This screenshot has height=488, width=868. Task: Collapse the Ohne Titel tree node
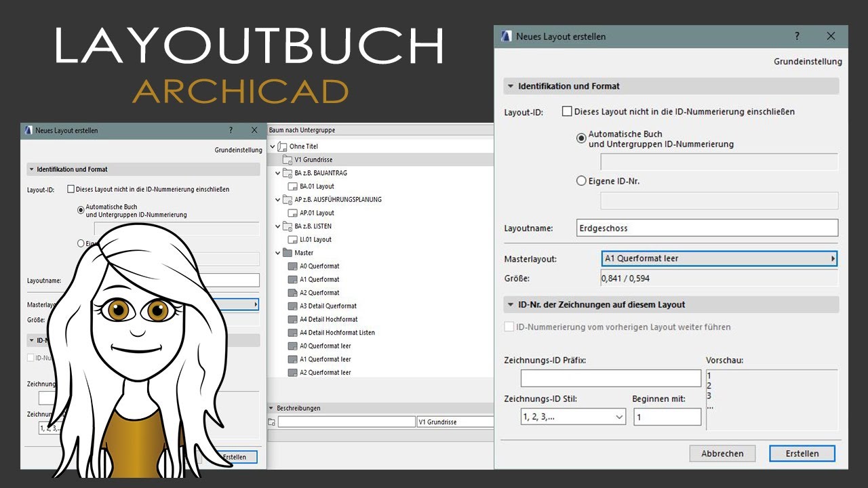[273, 146]
